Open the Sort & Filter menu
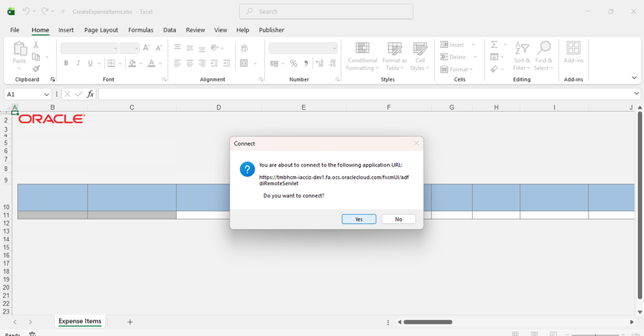This screenshot has width=644, height=336. [521, 56]
